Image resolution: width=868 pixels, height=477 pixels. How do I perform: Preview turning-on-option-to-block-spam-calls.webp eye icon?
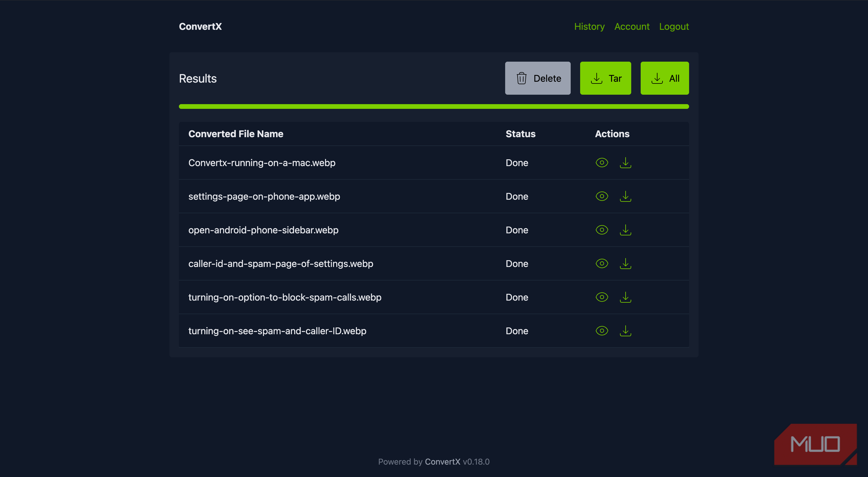click(x=602, y=297)
